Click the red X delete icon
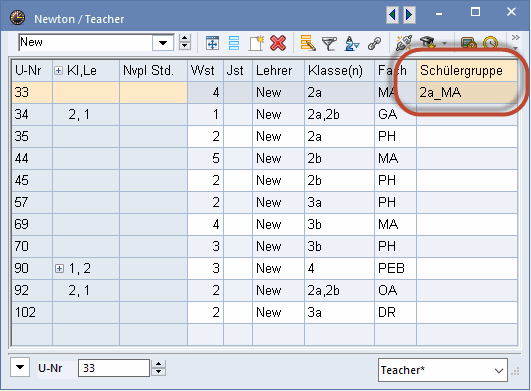Image resolution: width=531 pixels, height=391 pixels. [x=278, y=43]
